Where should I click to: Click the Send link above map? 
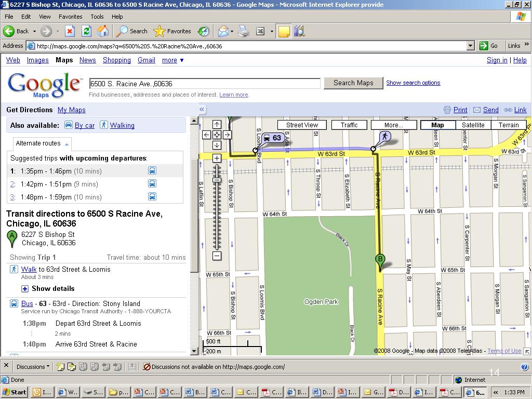tap(490, 110)
